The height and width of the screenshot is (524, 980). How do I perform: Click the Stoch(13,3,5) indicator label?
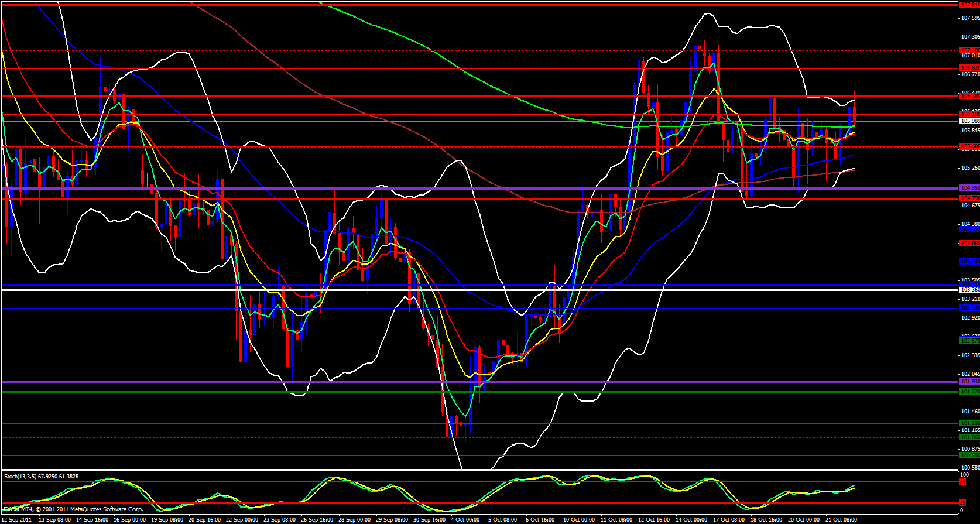pos(41,477)
